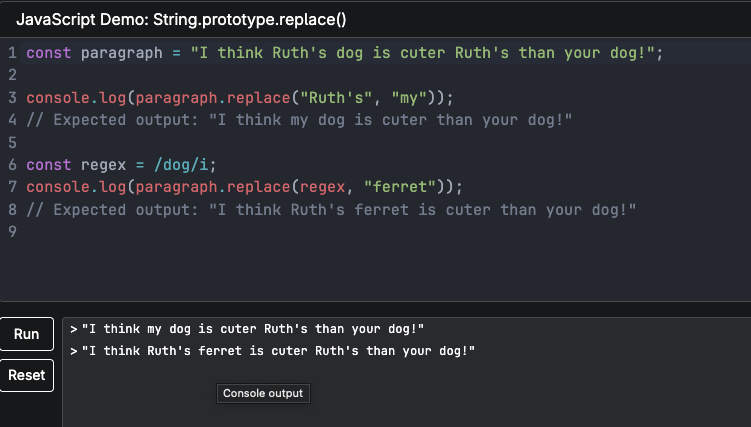This screenshot has height=427, width=751.
Task: Click line number 1 in the gutter
Action: 11,52
